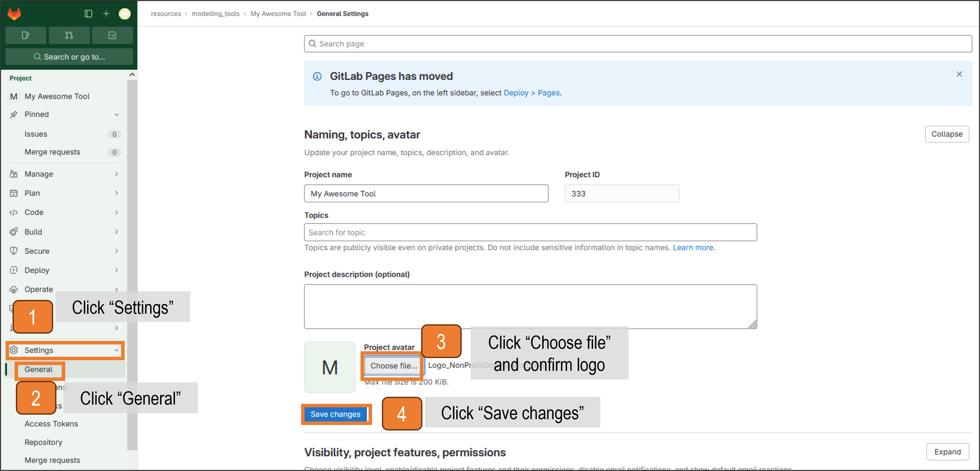
Task: Click the Collapse button for Naming section
Action: click(x=947, y=134)
